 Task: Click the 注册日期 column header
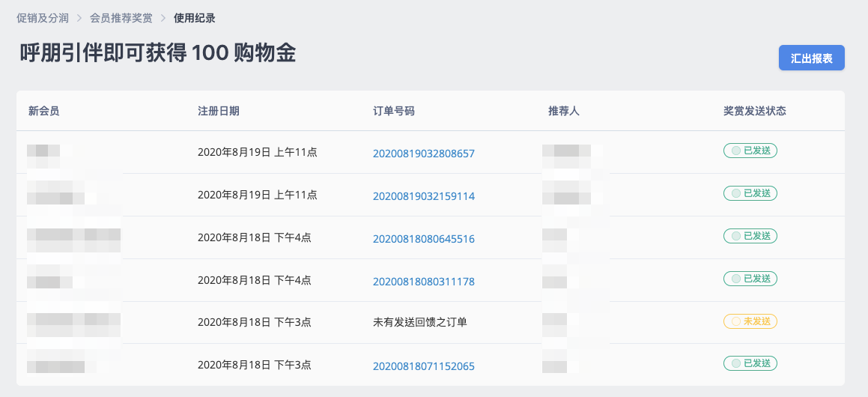(218, 111)
